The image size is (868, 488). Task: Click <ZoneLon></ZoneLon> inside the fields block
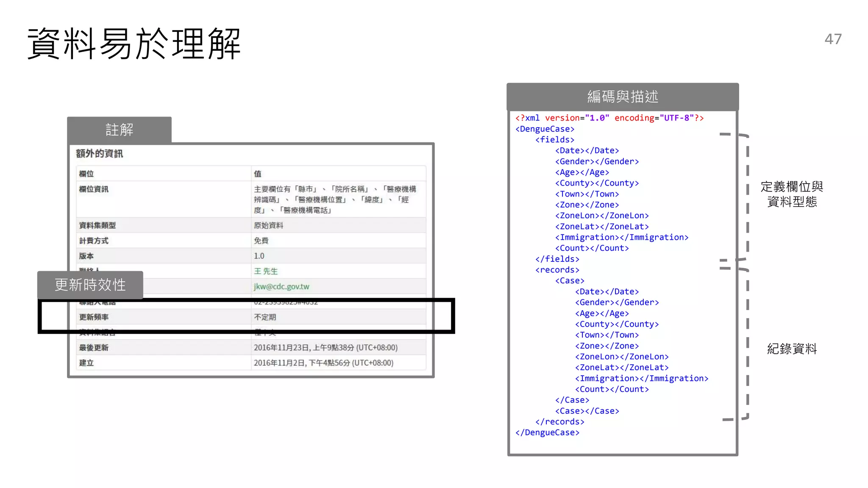coord(602,216)
